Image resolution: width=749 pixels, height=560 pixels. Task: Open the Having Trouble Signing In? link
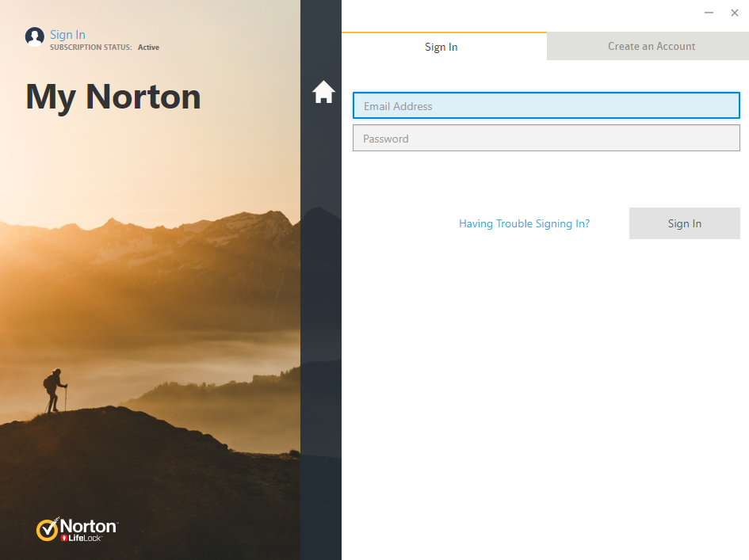tap(524, 223)
